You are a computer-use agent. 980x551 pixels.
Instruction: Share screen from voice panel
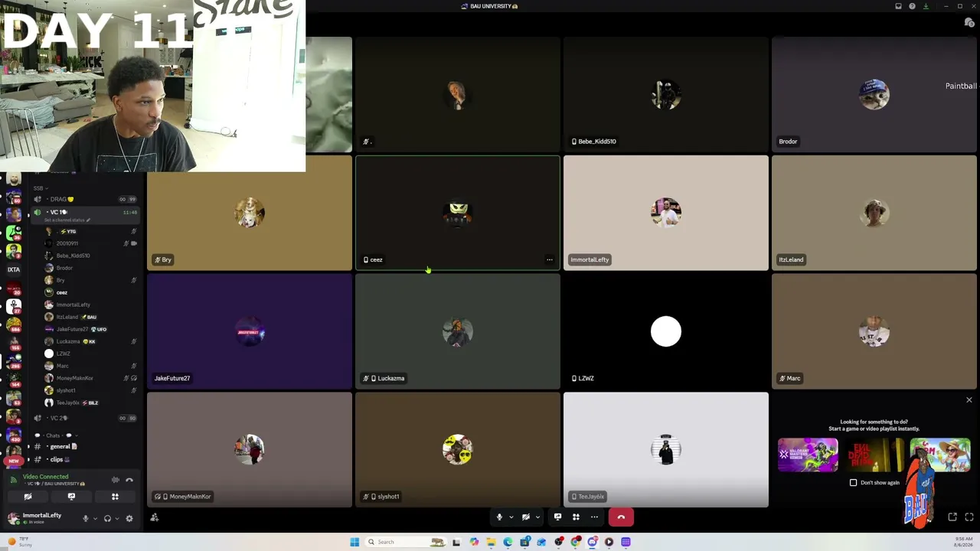pos(71,497)
